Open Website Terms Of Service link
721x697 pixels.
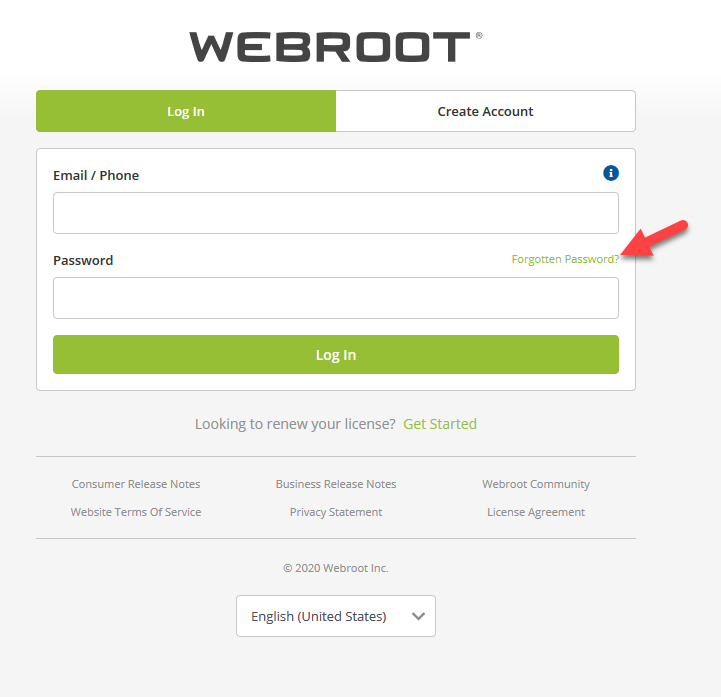click(x=136, y=512)
